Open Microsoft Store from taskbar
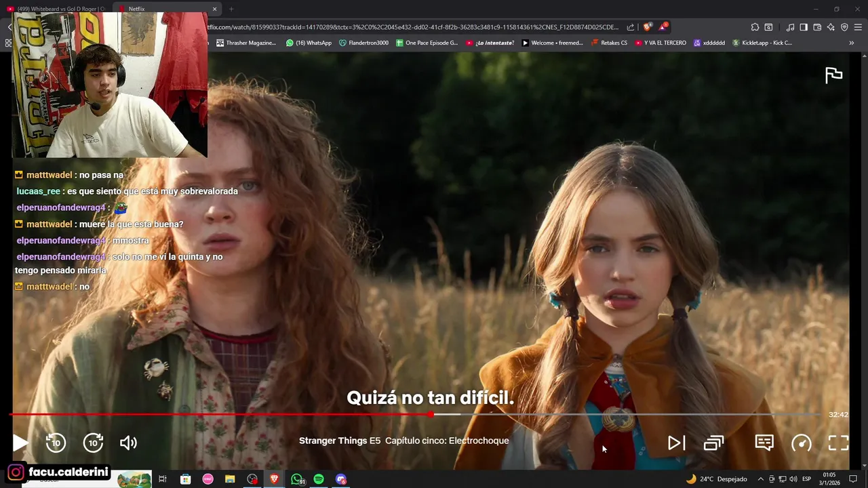 tap(185, 479)
